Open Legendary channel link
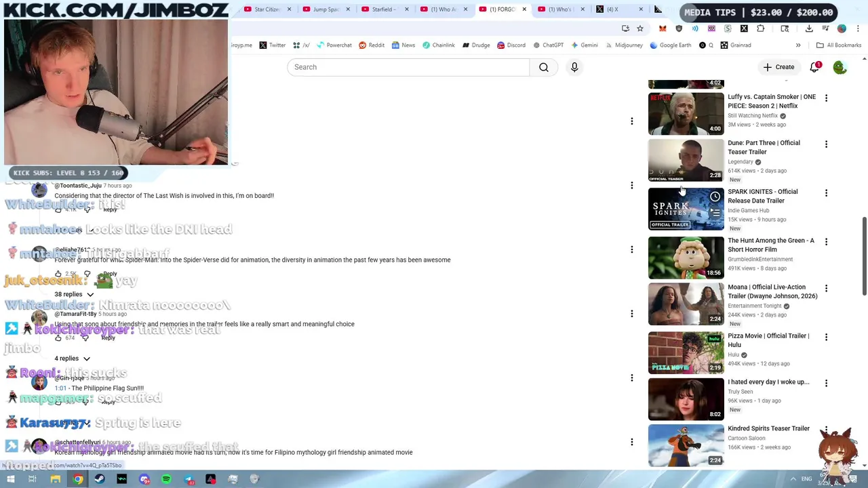The height and width of the screenshot is (488, 868). [x=741, y=162]
